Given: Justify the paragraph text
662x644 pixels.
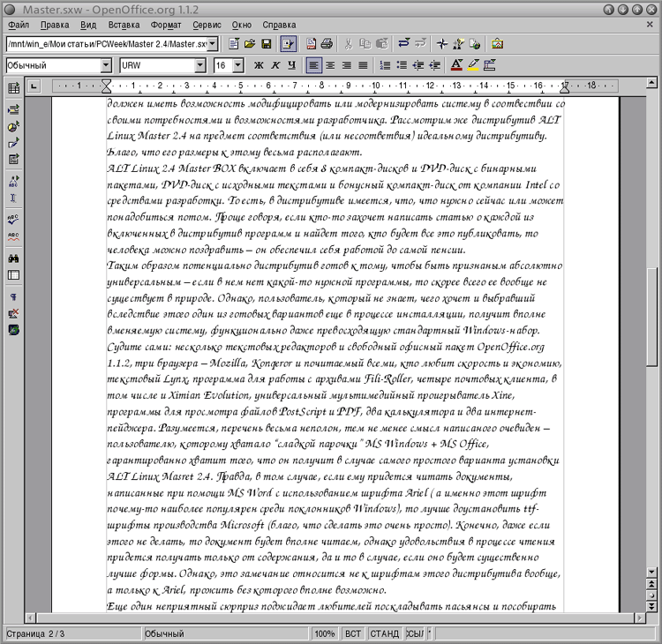Looking at the screenshot, I should coord(363,65).
